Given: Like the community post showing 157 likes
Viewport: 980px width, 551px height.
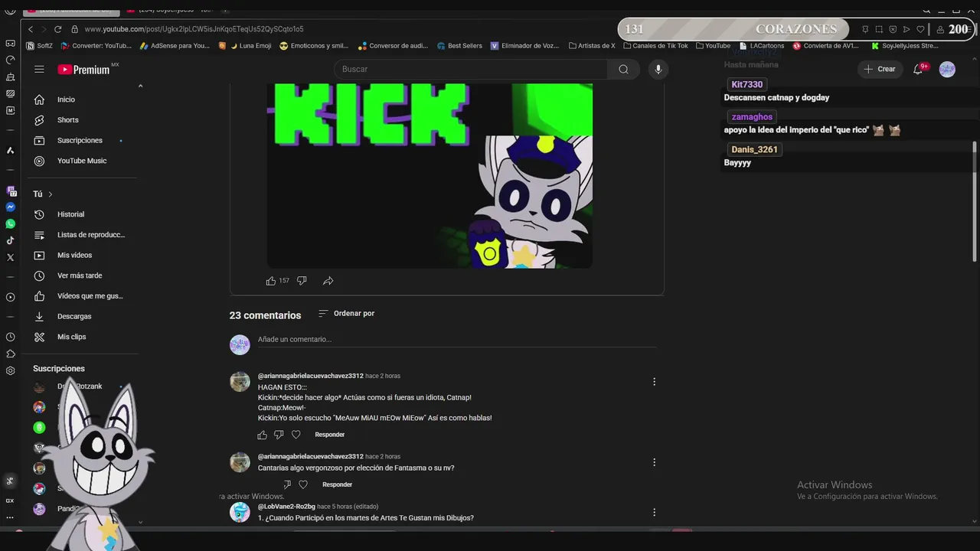Looking at the screenshot, I should coord(270,281).
